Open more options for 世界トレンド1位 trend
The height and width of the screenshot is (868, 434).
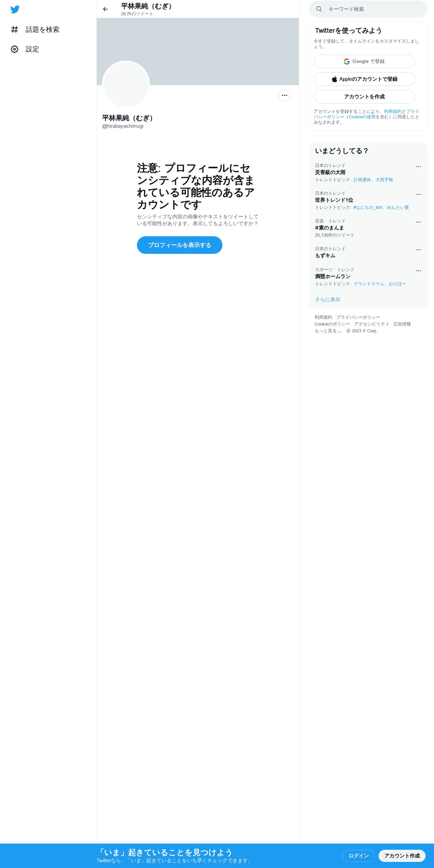[x=418, y=194]
